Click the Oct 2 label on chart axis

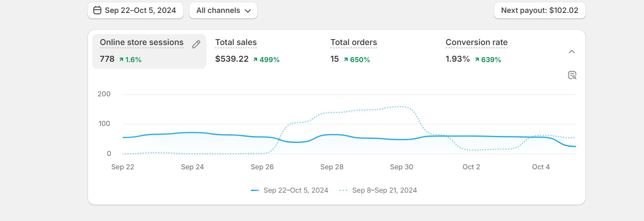pos(471,167)
